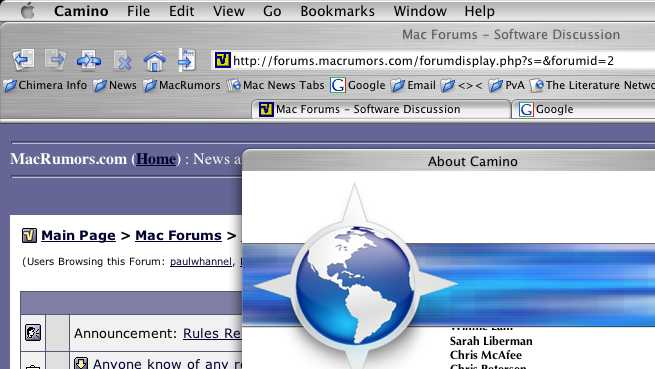
Task: Click the Reload page icon
Action: pos(89,60)
